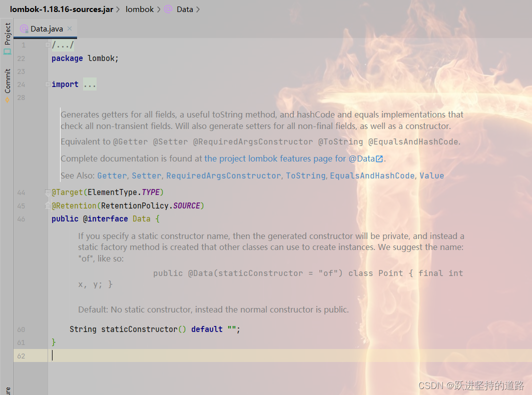This screenshot has width=532, height=395.
Task: Follow the EqualsAndHashCode See Also link
Action: (x=372, y=175)
